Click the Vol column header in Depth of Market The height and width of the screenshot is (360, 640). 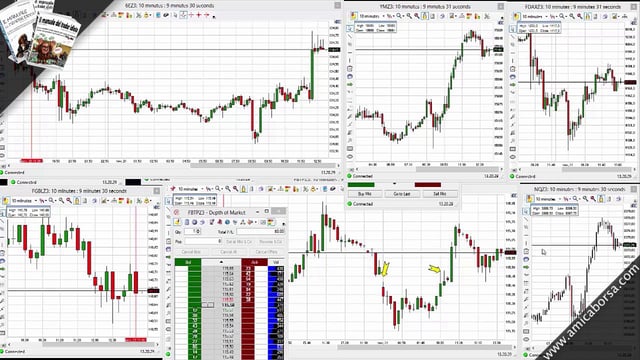coord(276,262)
